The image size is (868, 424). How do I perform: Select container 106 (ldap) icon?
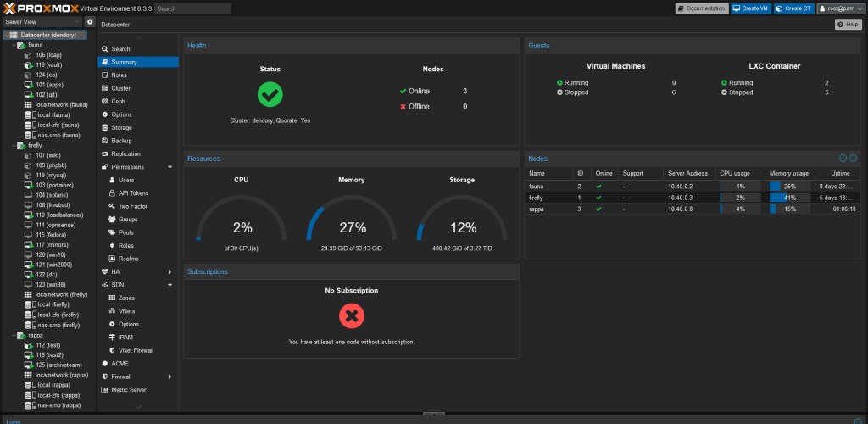28,55
